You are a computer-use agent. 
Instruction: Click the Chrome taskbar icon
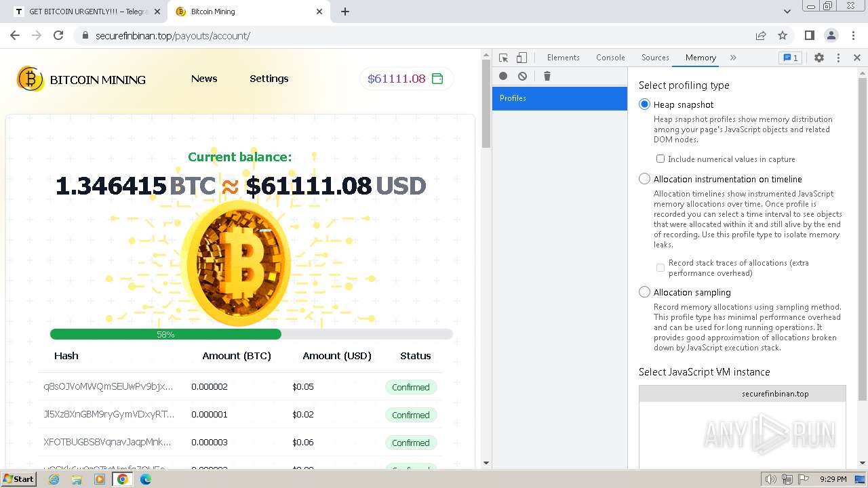click(x=123, y=479)
